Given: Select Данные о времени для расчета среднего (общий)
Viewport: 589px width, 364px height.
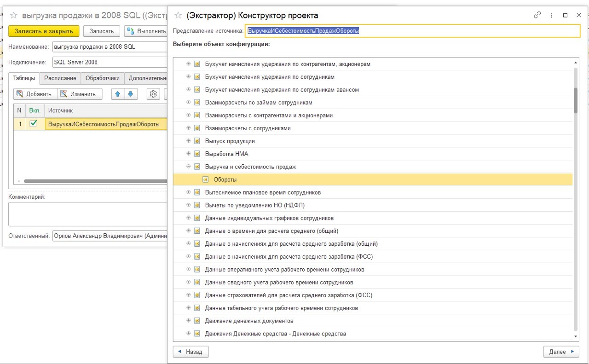Looking at the screenshot, I should (x=271, y=231).
